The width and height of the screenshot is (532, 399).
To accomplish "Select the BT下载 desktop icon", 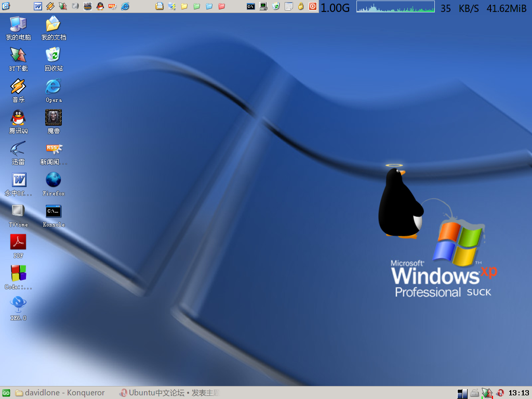I will coord(18,59).
